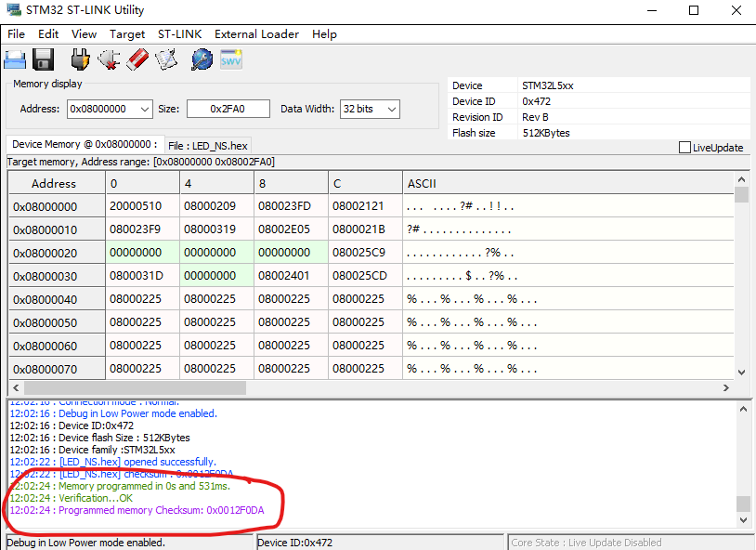Click the Address column header
756x550 pixels.
pyautogui.click(x=57, y=183)
